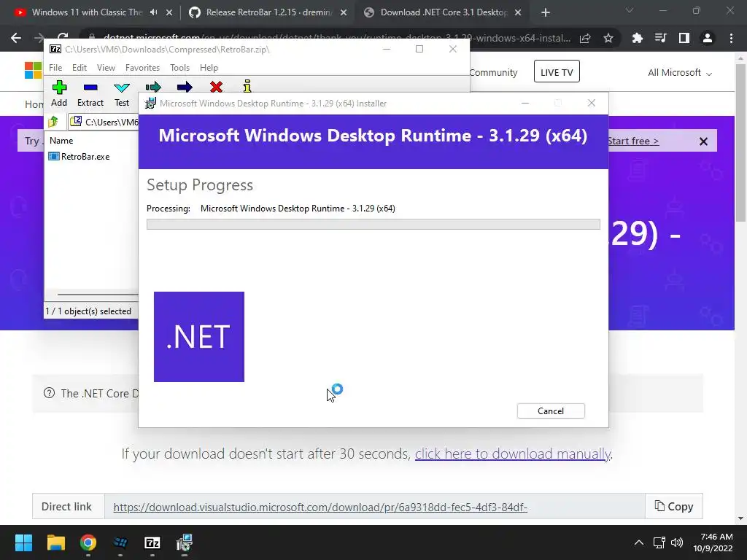Open the Community link on Microsoft page

pos(494,72)
